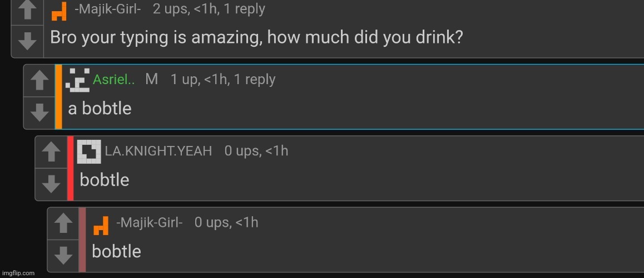The image size is (644, 278).
Task: Open -Majik-Girl- profile from top comment
Action: pyautogui.click(x=108, y=9)
